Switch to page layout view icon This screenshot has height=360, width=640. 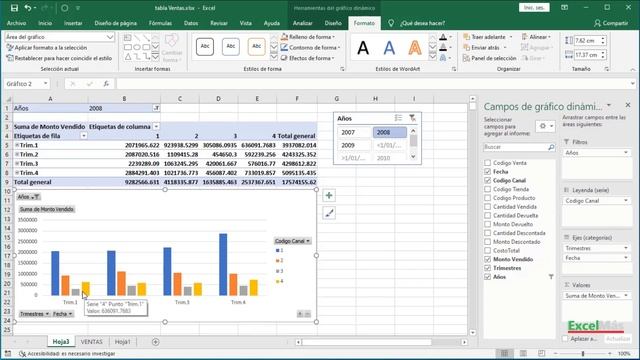pos(523,353)
